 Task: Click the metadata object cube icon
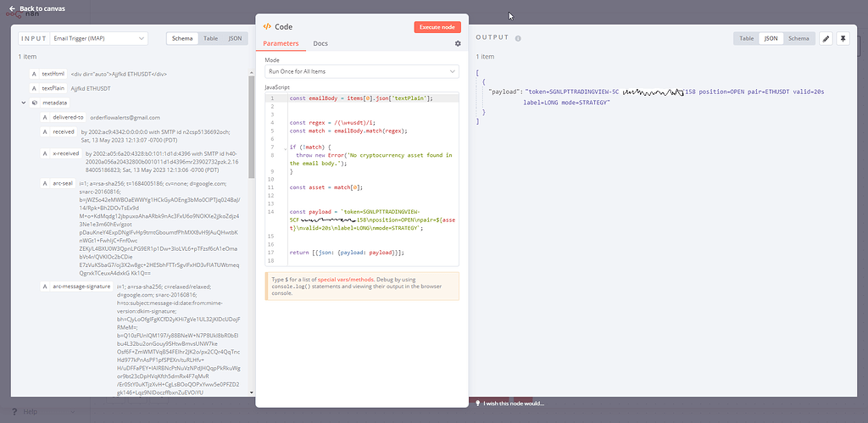[35, 103]
